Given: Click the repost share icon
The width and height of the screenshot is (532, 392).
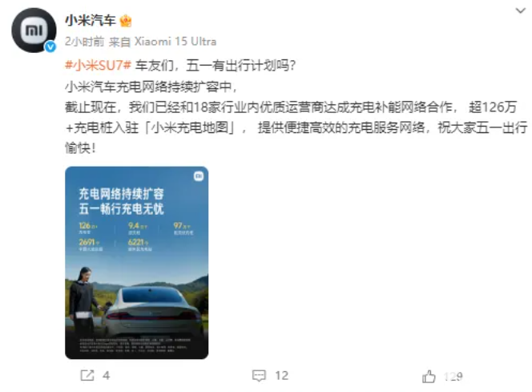Looking at the screenshot, I should click(87, 375).
